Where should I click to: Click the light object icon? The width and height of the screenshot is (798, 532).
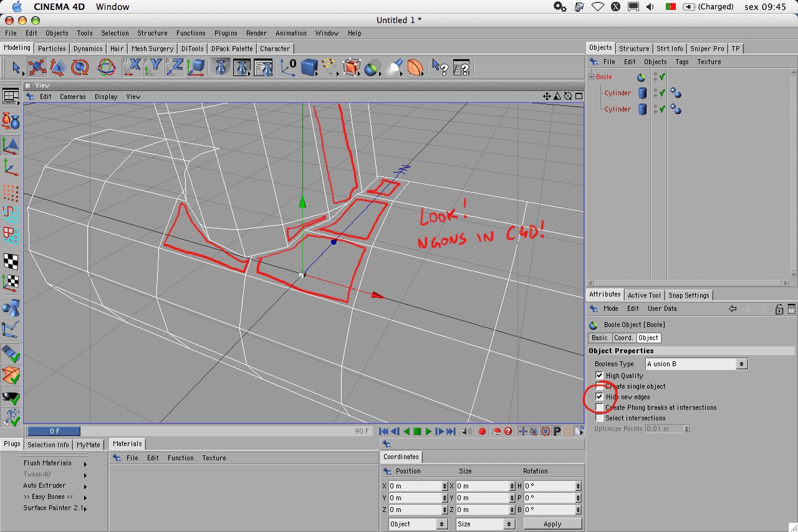click(393, 67)
